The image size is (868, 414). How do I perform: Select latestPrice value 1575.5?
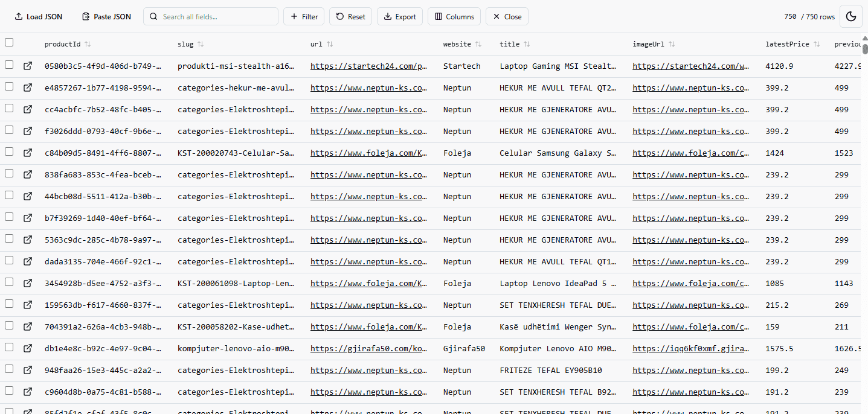779,349
